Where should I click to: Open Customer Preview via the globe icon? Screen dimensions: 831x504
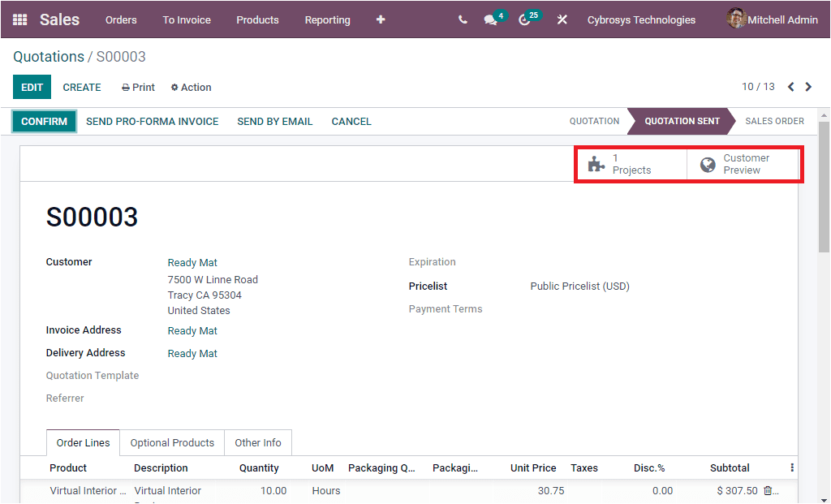pyautogui.click(x=707, y=163)
